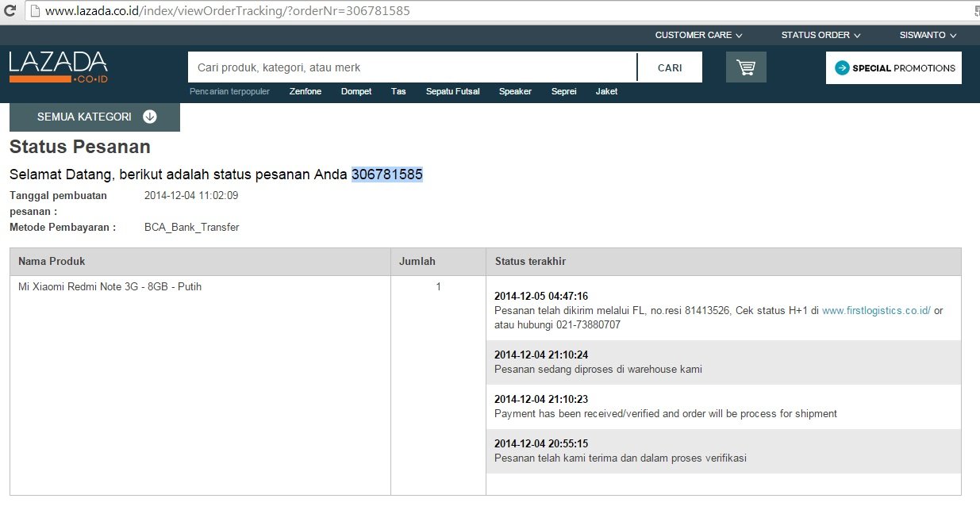Select the popular search Dompet
This screenshot has width=980, height=510.
coord(356,91)
